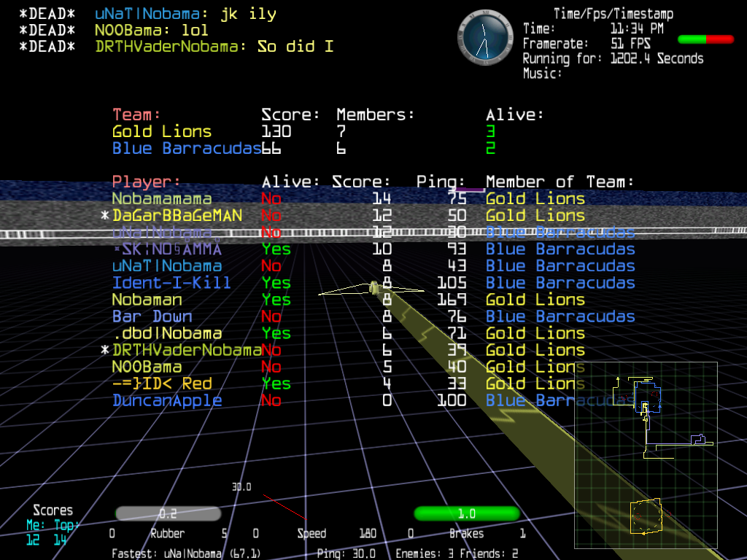
Task: Click the asterisk beside DRTHVaderNobama
Action: coord(105,351)
